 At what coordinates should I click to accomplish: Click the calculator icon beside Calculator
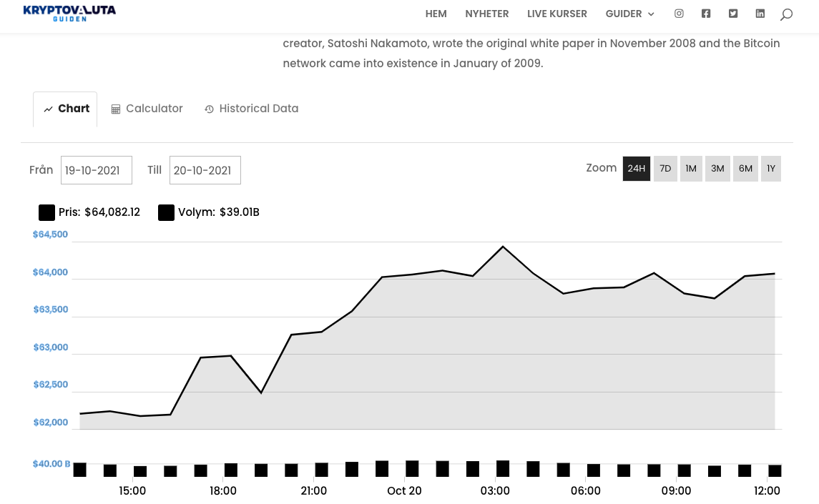pyautogui.click(x=116, y=109)
